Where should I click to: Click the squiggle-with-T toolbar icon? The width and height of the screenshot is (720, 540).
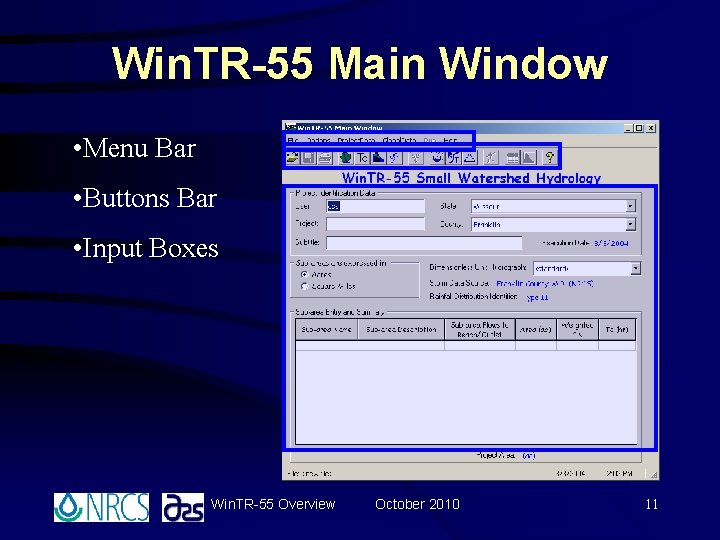(x=454, y=158)
